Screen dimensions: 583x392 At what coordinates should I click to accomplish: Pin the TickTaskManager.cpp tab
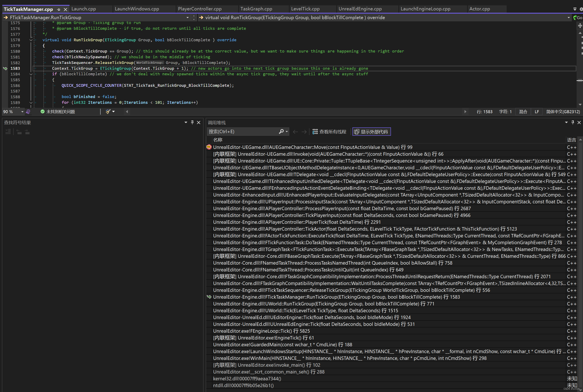(x=59, y=10)
